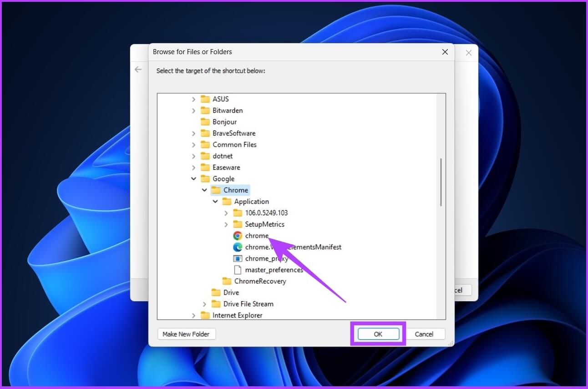This screenshot has height=389, width=588.
Task: Click the BraveSoftware folder icon
Action: pos(205,133)
